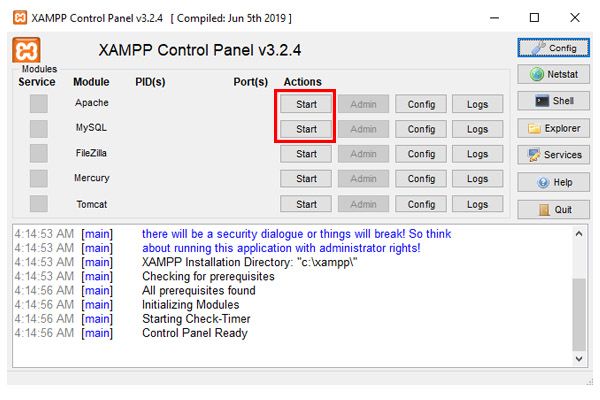Click the XAMPP logo in the panel header
The image size is (600, 400).
pos(26,50)
